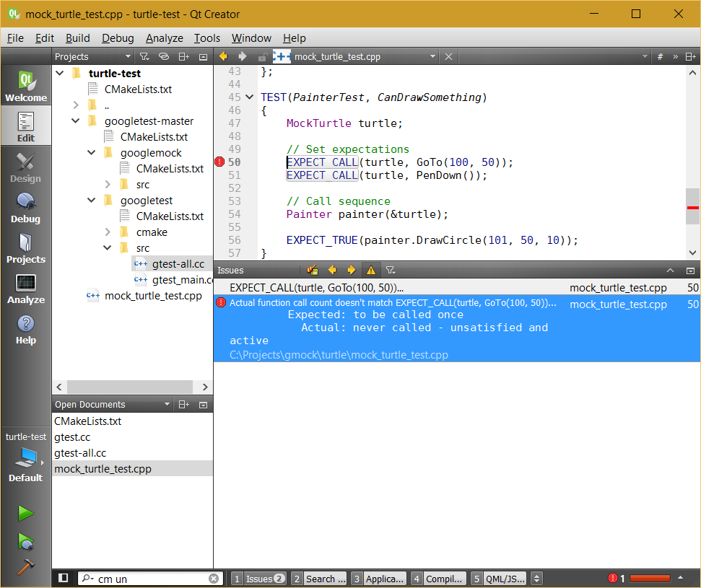Screen dimensions: 701x588
Task: Open the output panes selector arrows
Action: tap(536, 579)
